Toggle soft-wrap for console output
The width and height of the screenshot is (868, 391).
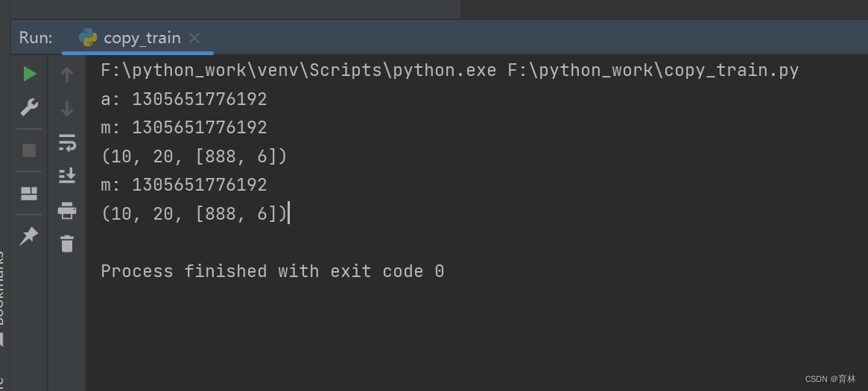coord(67,142)
